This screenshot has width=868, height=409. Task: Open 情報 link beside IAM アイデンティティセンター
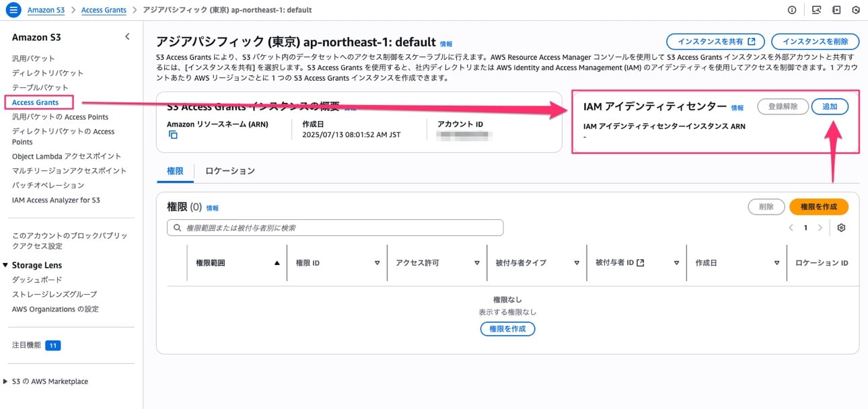pos(737,108)
